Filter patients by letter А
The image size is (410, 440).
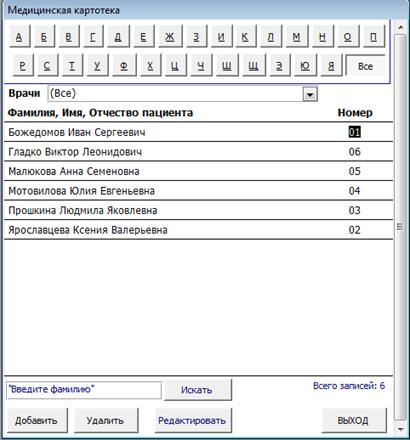[19, 36]
